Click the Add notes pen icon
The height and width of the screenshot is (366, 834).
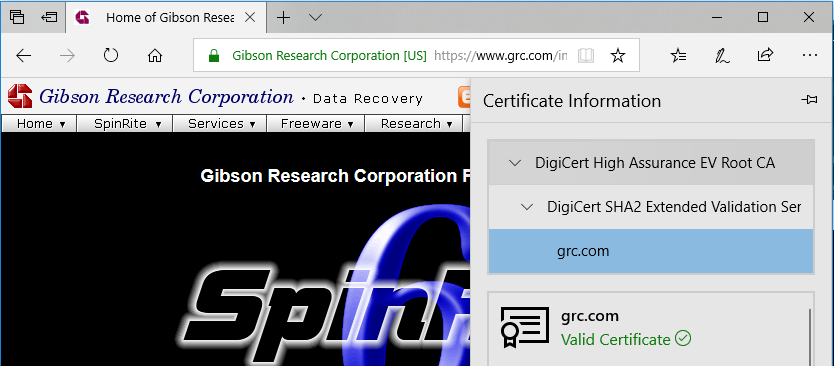tap(722, 55)
